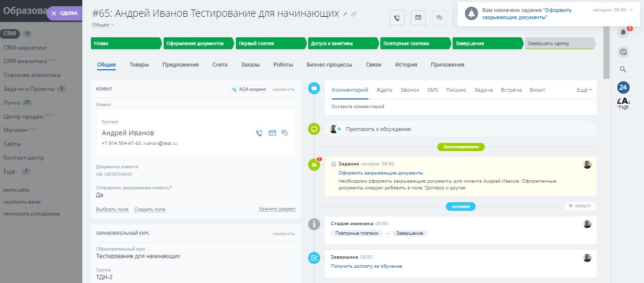Open the Общее pipeline dropdown under title
The width and height of the screenshot is (644, 283).
pyautogui.click(x=102, y=24)
